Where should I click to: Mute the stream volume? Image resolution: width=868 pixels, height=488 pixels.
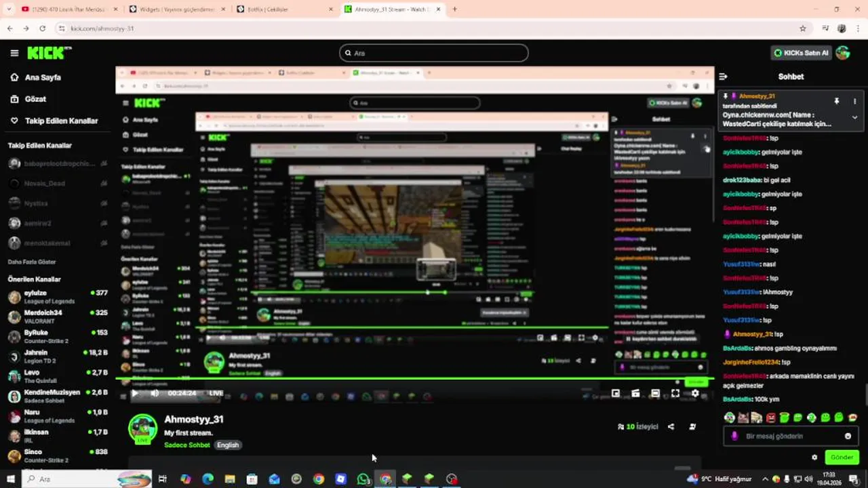point(155,393)
